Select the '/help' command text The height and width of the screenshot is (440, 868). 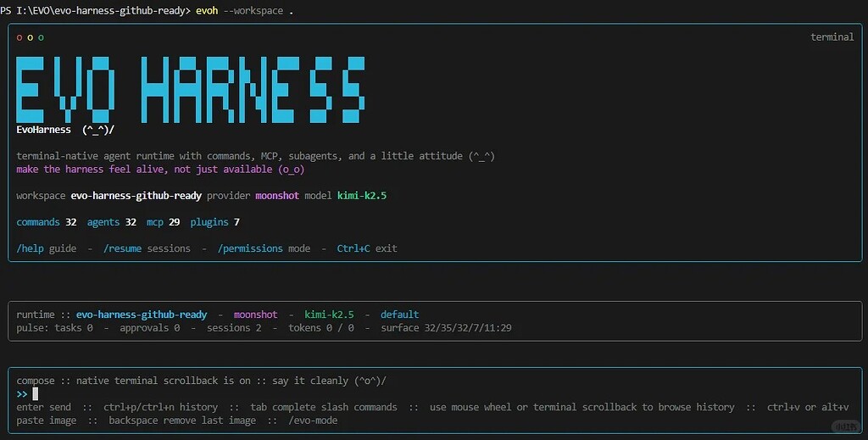pos(30,248)
